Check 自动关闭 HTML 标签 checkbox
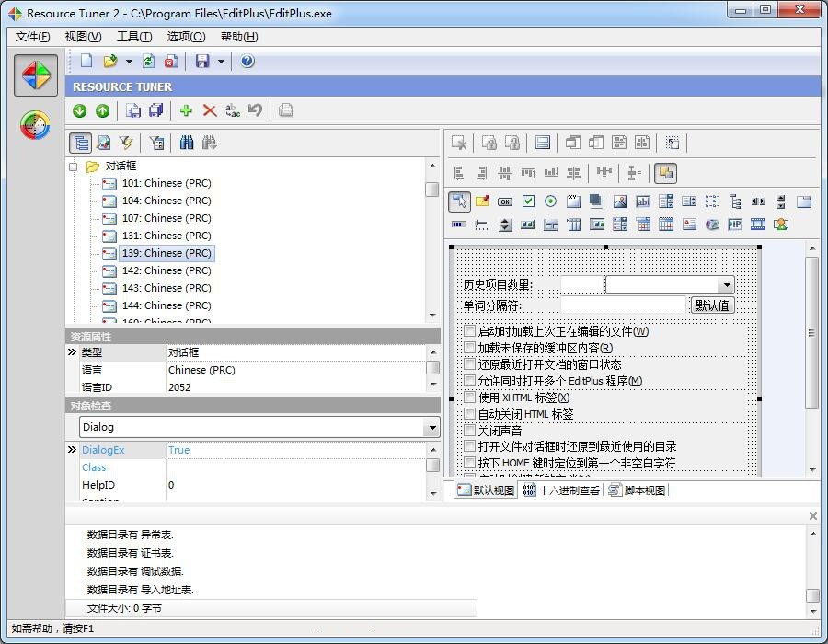Screen dimensions: 828x644 469,413
